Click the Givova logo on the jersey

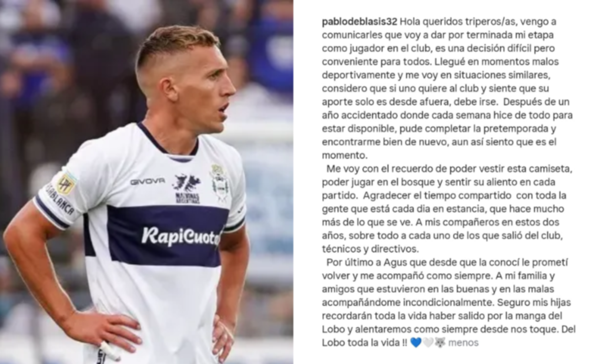(x=148, y=181)
